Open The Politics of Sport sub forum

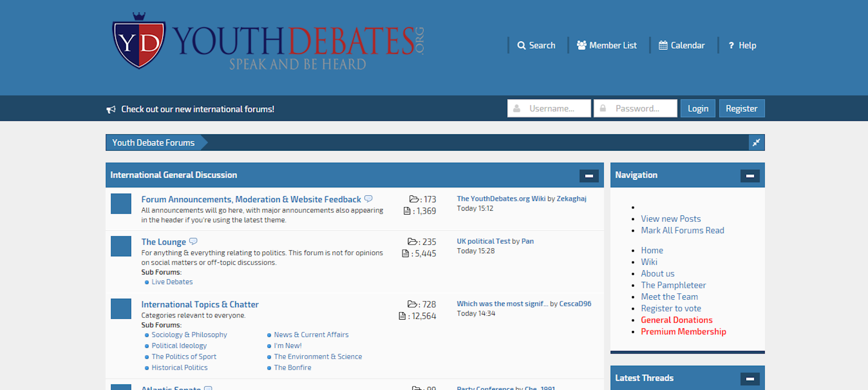[x=184, y=357]
